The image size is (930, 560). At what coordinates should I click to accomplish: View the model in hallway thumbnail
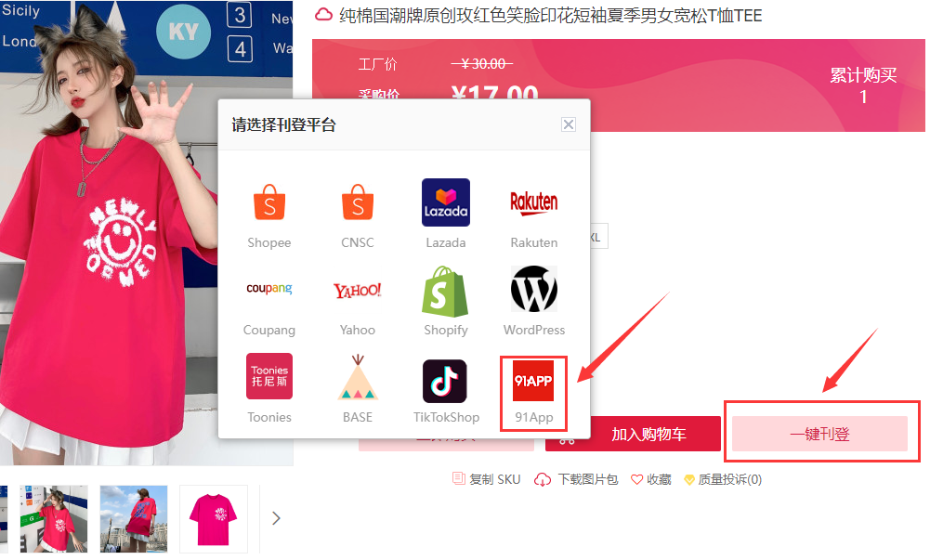[x=53, y=520]
